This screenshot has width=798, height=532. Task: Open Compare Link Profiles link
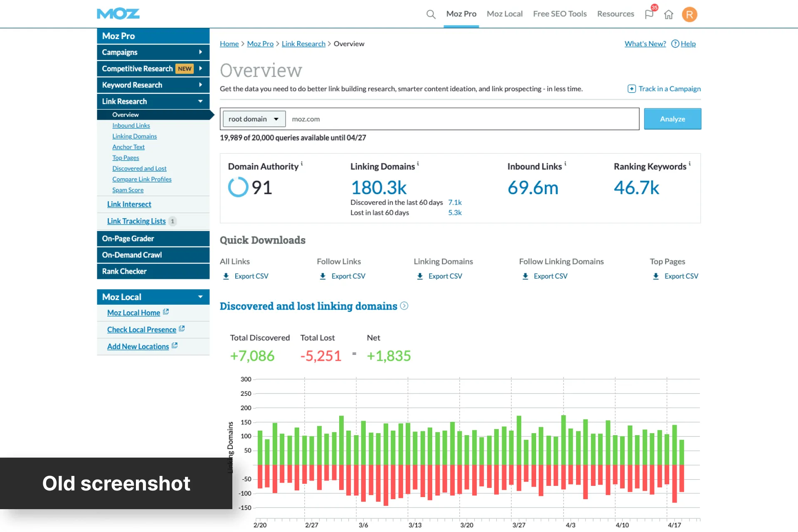(x=142, y=179)
